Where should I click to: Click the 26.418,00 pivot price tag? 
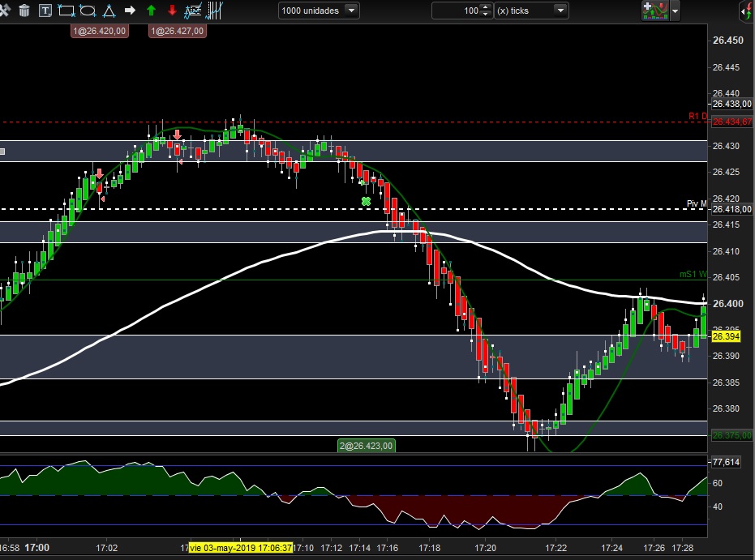click(x=731, y=209)
